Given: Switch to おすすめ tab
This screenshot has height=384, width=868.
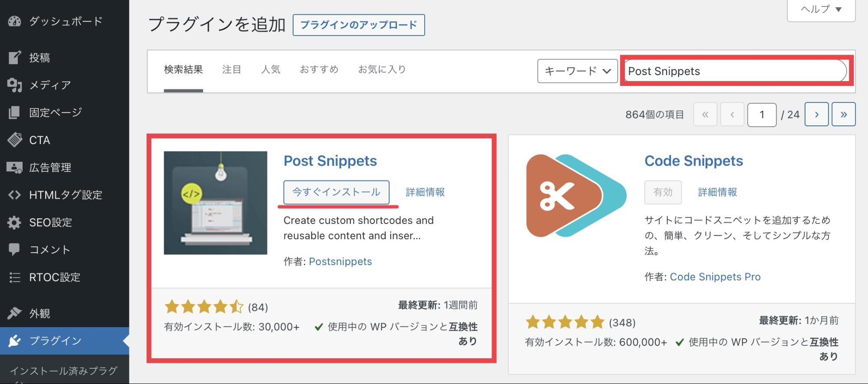Looking at the screenshot, I should pyautogui.click(x=319, y=69).
